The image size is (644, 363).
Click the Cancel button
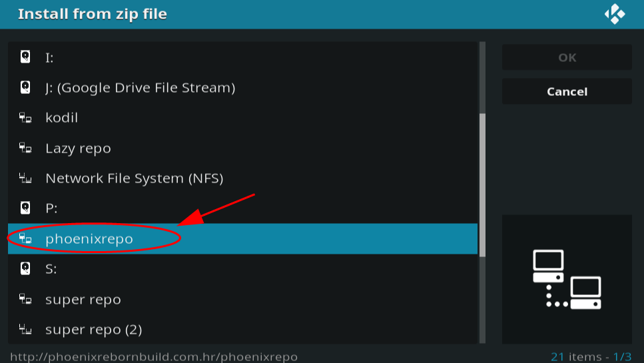point(567,91)
